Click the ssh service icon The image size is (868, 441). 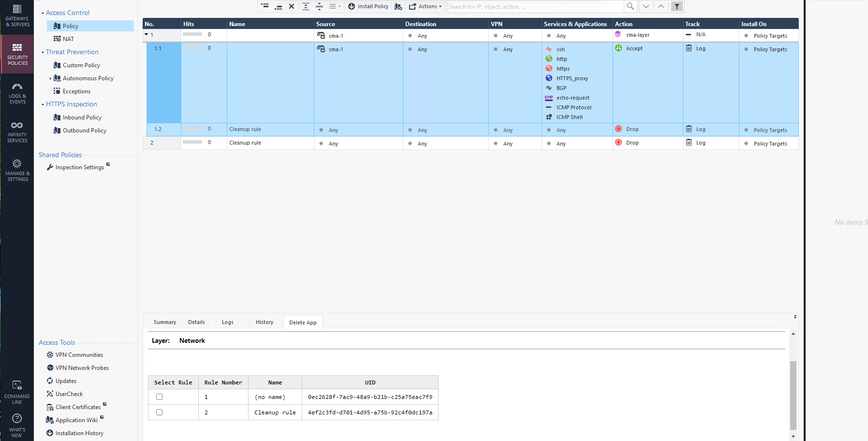[x=549, y=49]
